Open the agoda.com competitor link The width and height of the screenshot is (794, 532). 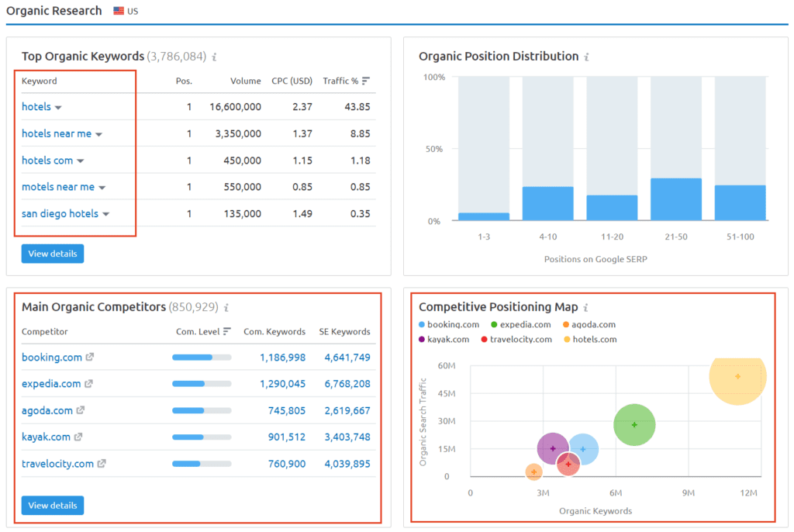(x=47, y=411)
